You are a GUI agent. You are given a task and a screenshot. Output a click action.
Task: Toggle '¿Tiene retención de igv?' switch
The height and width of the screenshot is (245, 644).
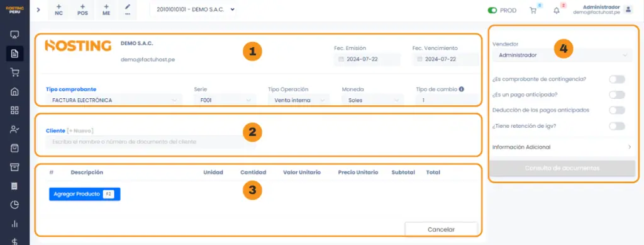click(617, 126)
